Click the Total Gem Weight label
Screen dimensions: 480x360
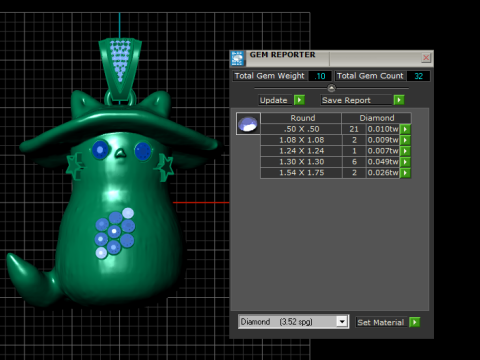tap(270, 76)
